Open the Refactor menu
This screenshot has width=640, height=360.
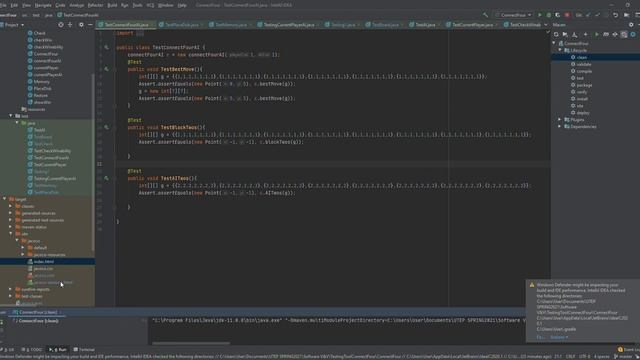pyautogui.click(x=96, y=5)
